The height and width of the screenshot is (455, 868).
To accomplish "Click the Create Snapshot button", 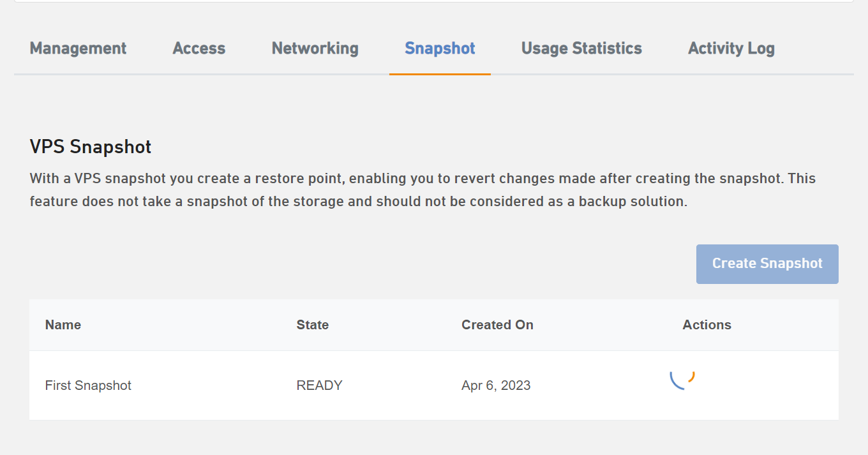I will click(767, 264).
